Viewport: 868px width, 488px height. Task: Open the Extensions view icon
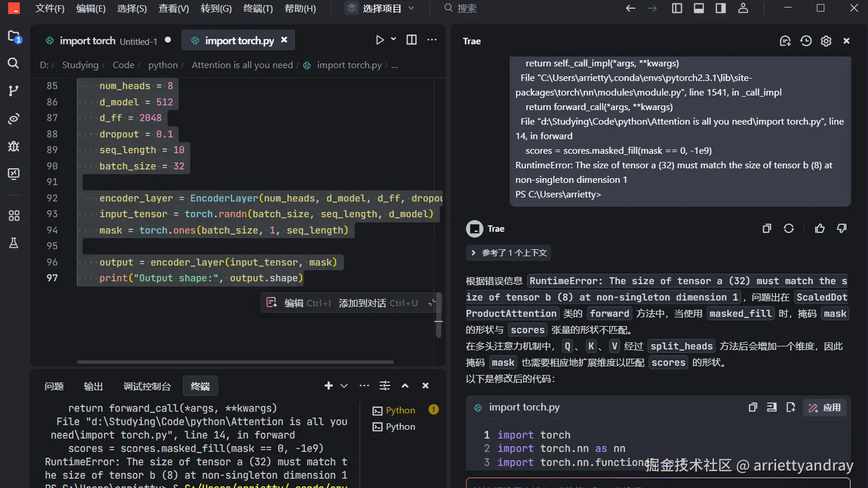(13, 215)
